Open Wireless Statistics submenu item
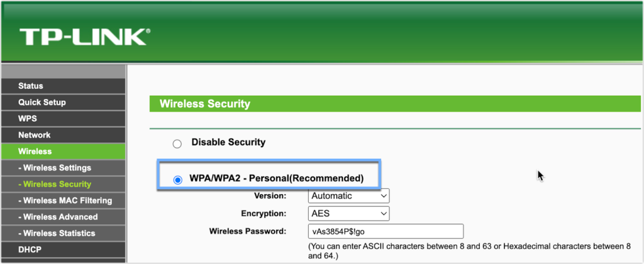Image resolution: width=644 pixels, height=264 pixels. (63, 233)
